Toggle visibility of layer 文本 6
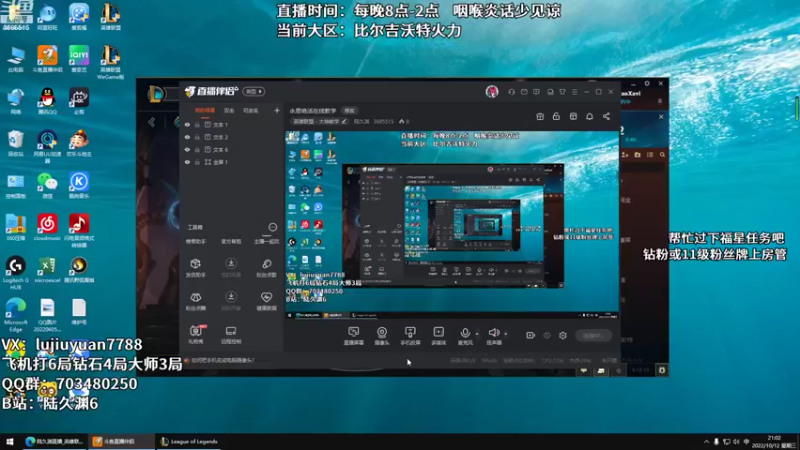Image resolution: width=800 pixels, height=450 pixels. (x=187, y=149)
